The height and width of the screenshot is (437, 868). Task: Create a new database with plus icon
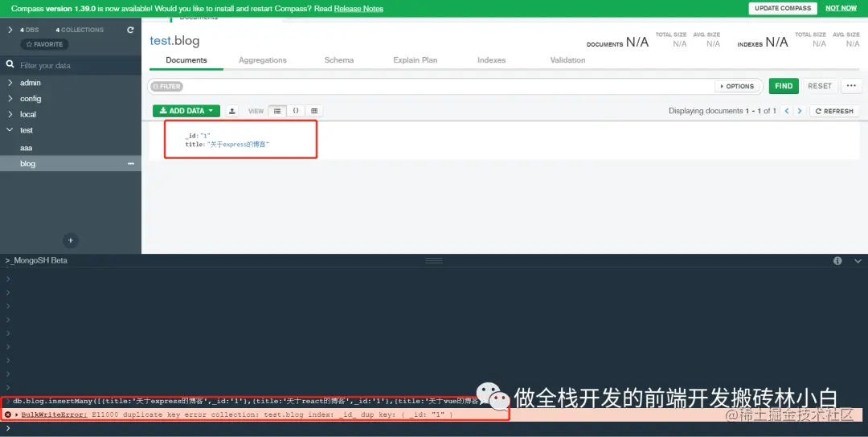(70, 241)
